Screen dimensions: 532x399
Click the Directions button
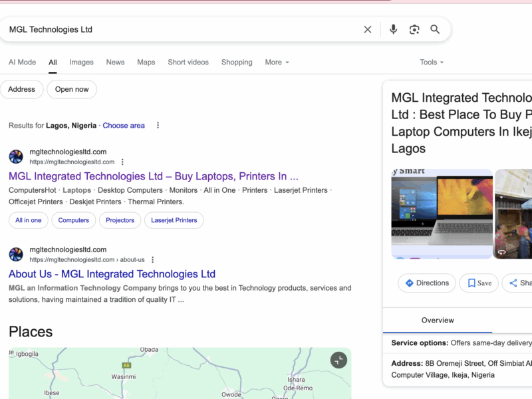(x=427, y=283)
